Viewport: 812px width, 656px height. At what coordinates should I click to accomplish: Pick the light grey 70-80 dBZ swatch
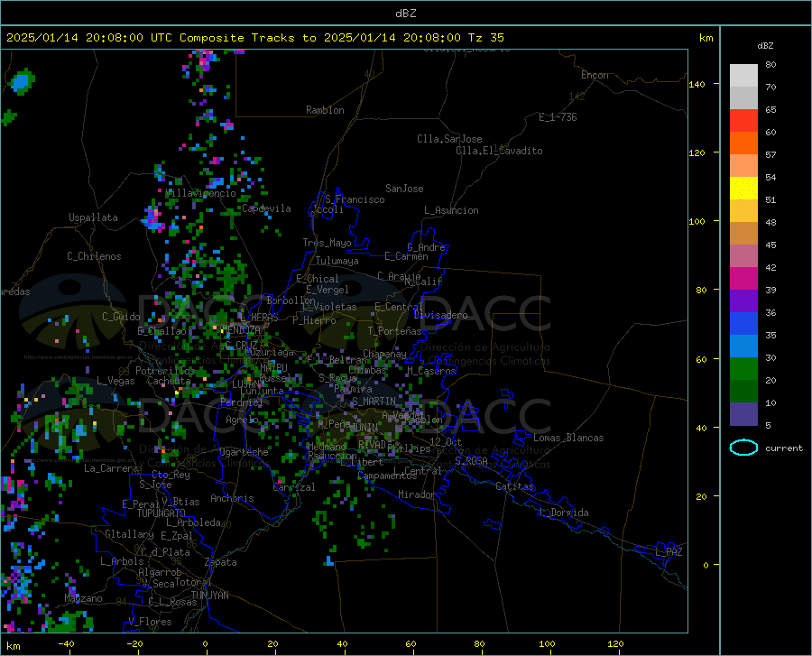pos(743,76)
